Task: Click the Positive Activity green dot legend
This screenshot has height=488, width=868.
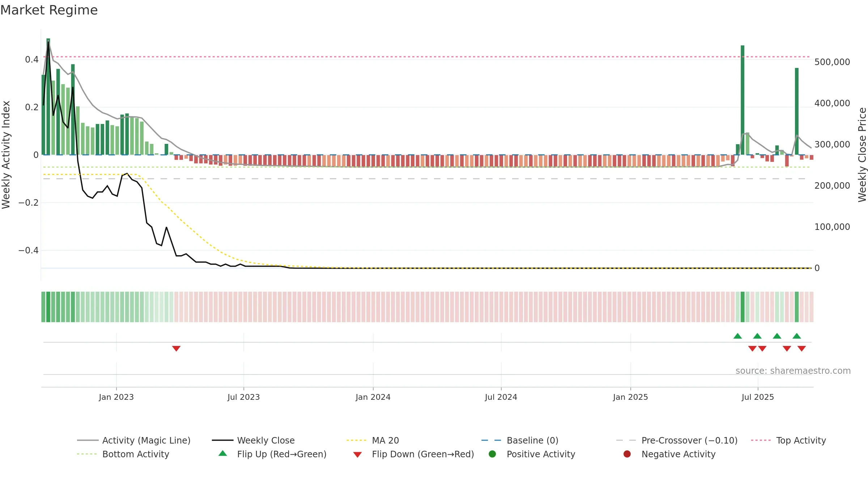Action: click(492, 454)
